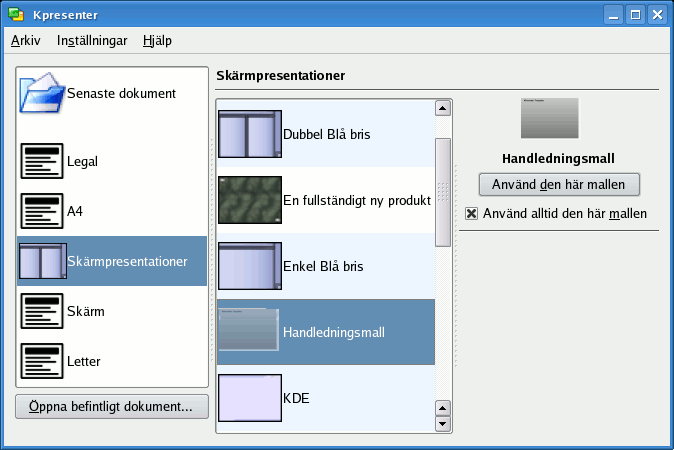Pick the Skärm template category icon
The width and height of the screenshot is (674, 450).
pos(41,311)
